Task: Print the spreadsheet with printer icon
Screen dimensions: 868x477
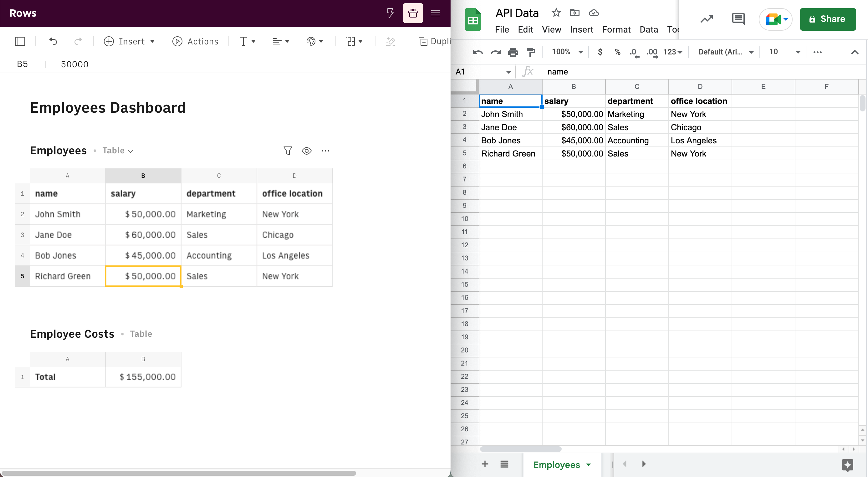Action: coord(513,52)
